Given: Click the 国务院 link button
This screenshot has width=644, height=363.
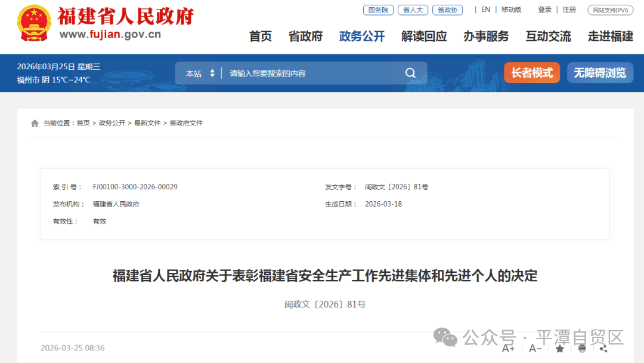Looking at the screenshot, I should [x=378, y=10].
